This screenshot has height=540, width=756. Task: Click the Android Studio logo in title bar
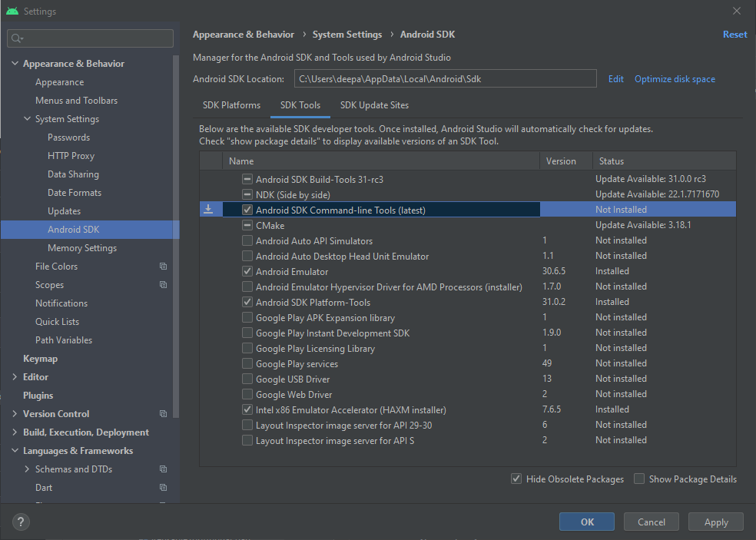coord(12,11)
